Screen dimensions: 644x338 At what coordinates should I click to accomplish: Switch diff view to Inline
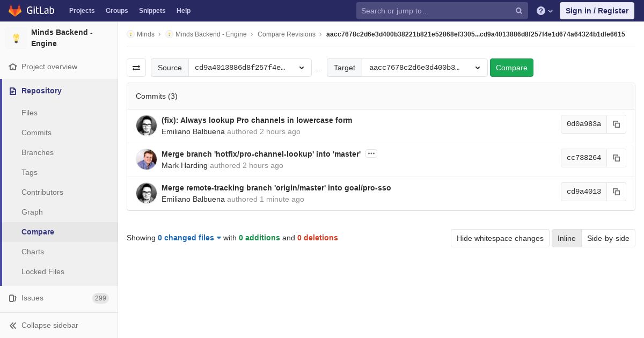567,238
